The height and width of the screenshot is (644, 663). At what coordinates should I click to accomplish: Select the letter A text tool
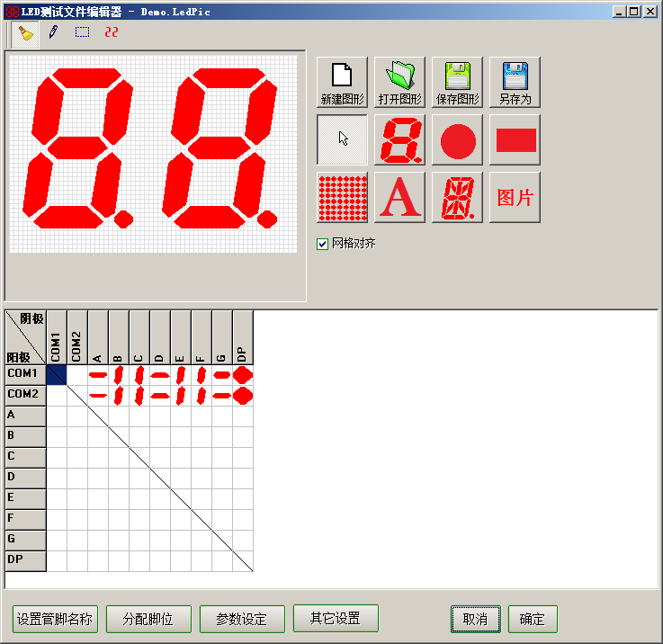click(x=400, y=197)
